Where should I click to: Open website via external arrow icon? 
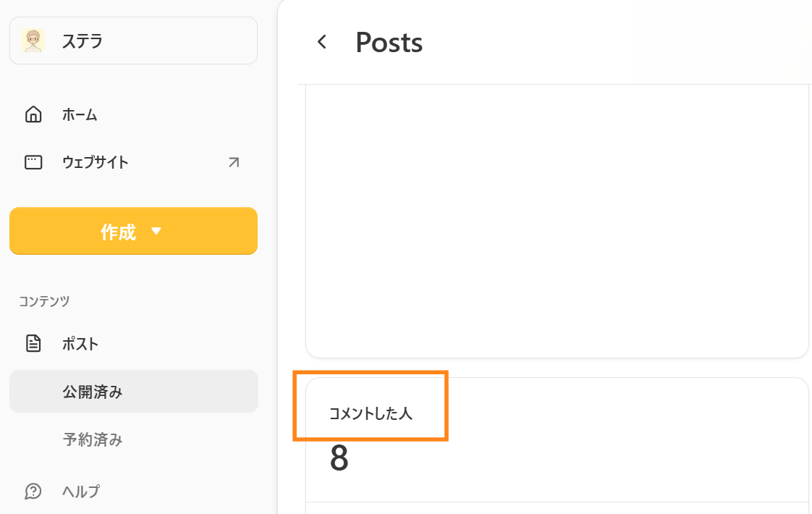(234, 162)
